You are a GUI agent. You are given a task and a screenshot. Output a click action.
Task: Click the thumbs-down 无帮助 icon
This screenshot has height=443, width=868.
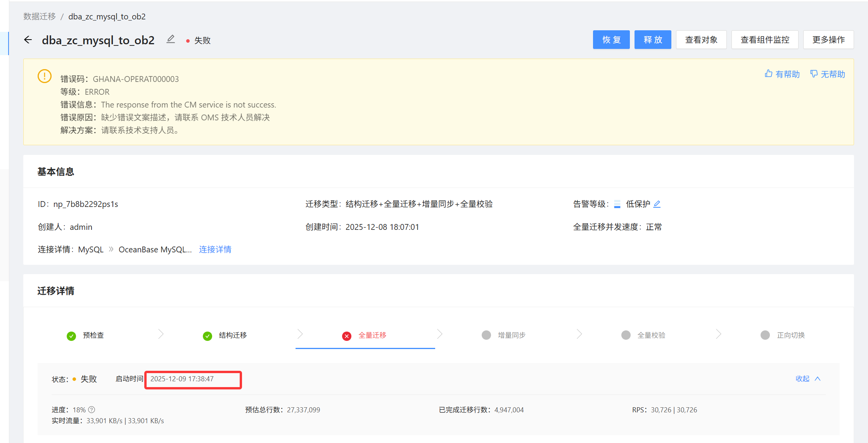(814, 74)
